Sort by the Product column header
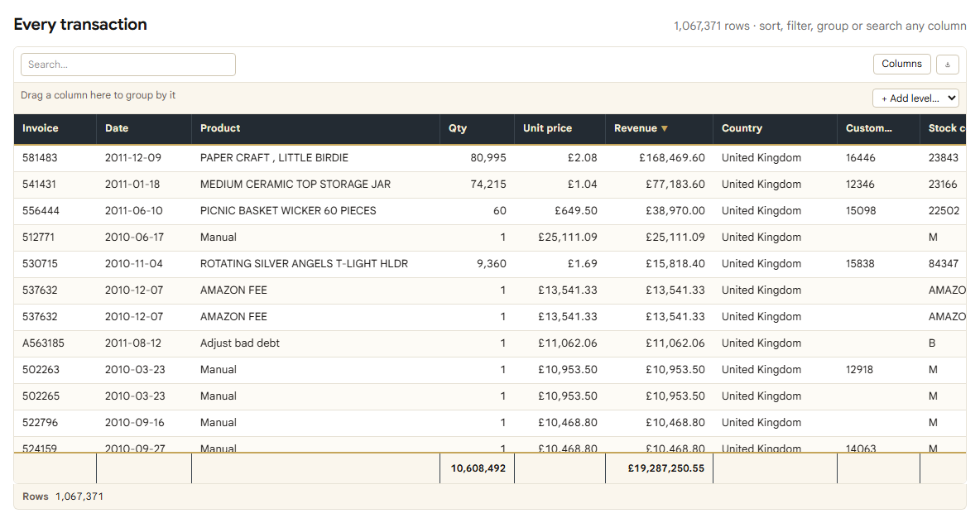The width and height of the screenshot is (980, 523). (315, 128)
